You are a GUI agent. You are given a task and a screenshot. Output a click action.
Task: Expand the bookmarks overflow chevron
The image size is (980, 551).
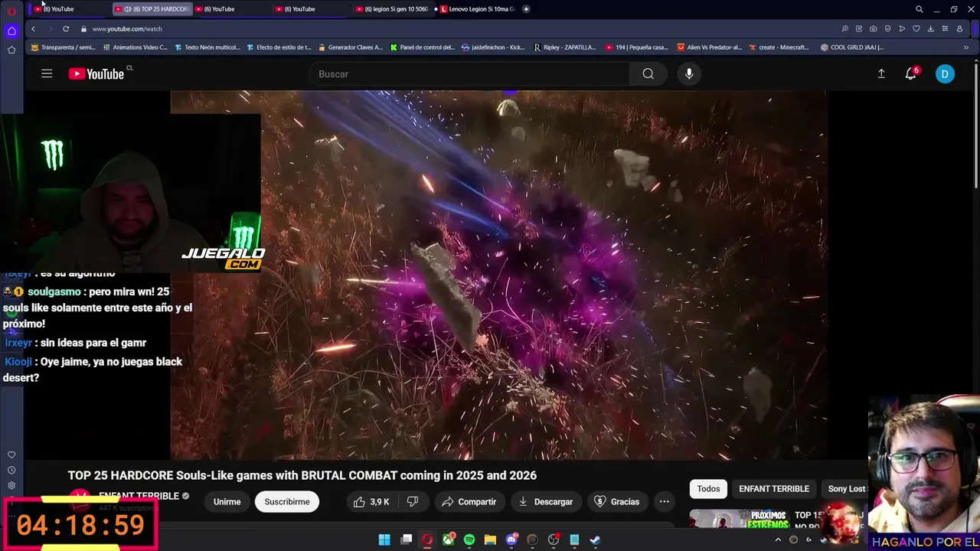pyautogui.click(x=965, y=47)
